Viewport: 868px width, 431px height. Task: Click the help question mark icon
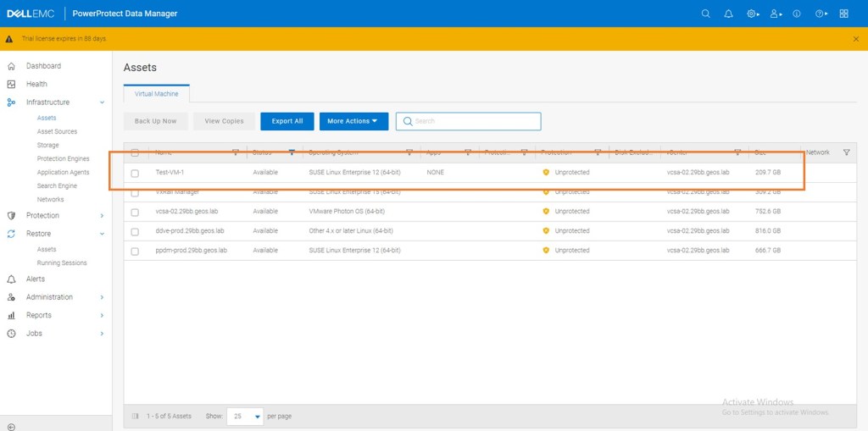click(821, 14)
